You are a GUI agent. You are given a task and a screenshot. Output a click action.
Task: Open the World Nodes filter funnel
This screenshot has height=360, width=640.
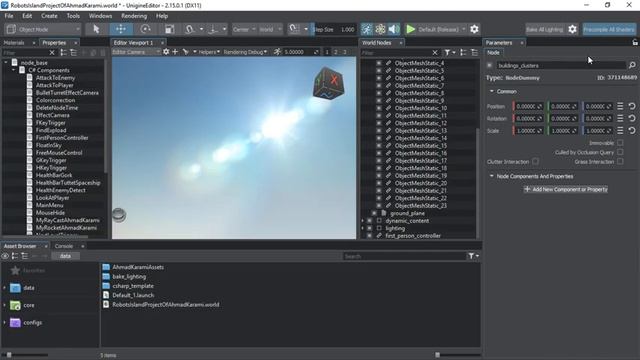449,53
